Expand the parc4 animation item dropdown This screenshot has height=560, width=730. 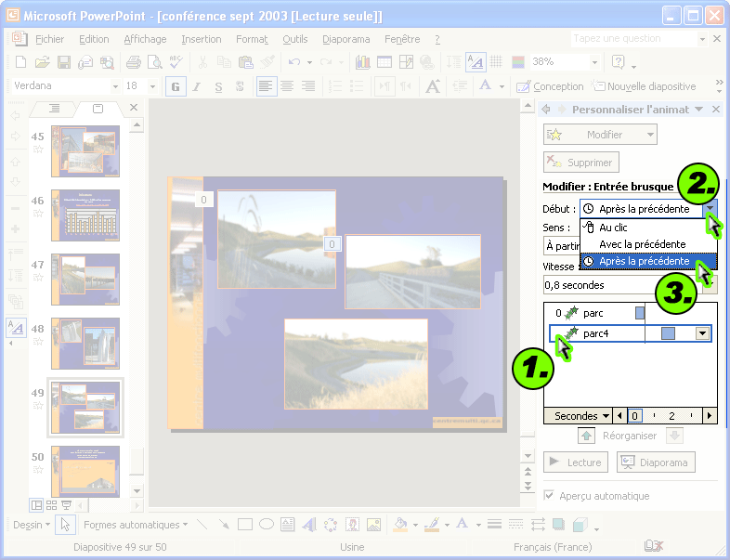click(x=702, y=333)
